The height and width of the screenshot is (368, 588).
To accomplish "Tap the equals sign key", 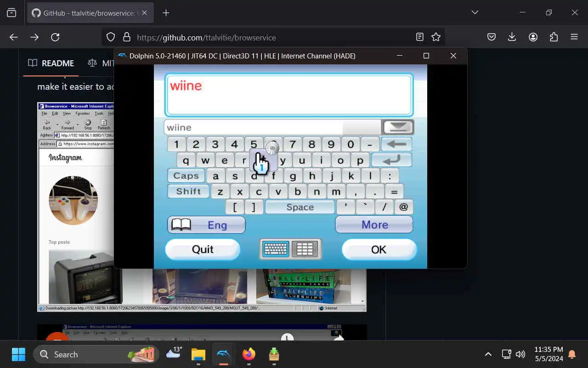I will point(394,191).
